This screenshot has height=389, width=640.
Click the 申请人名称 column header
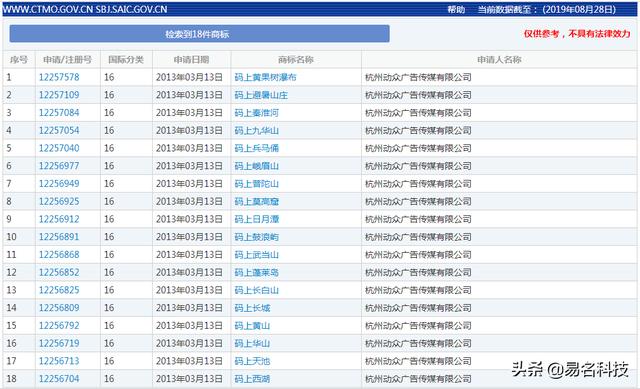pyautogui.click(x=499, y=60)
